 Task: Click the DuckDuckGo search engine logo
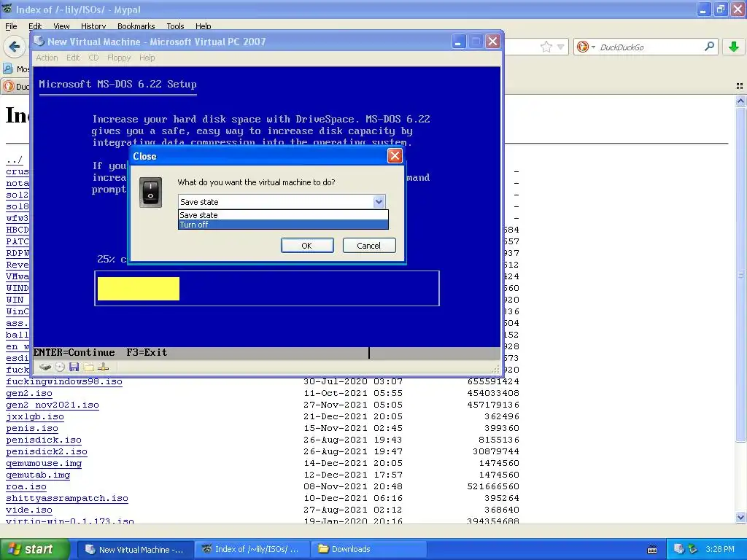coord(582,47)
